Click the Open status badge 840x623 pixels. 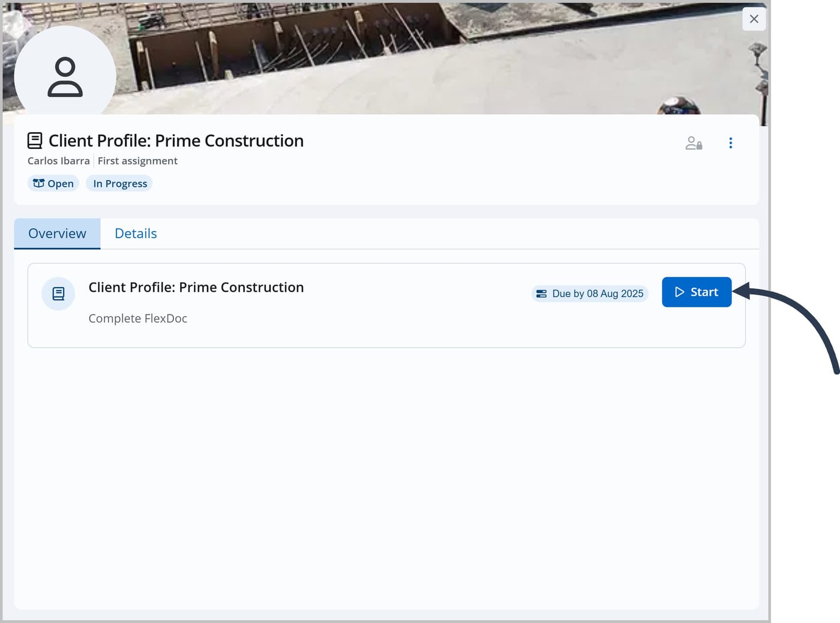(53, 183)
